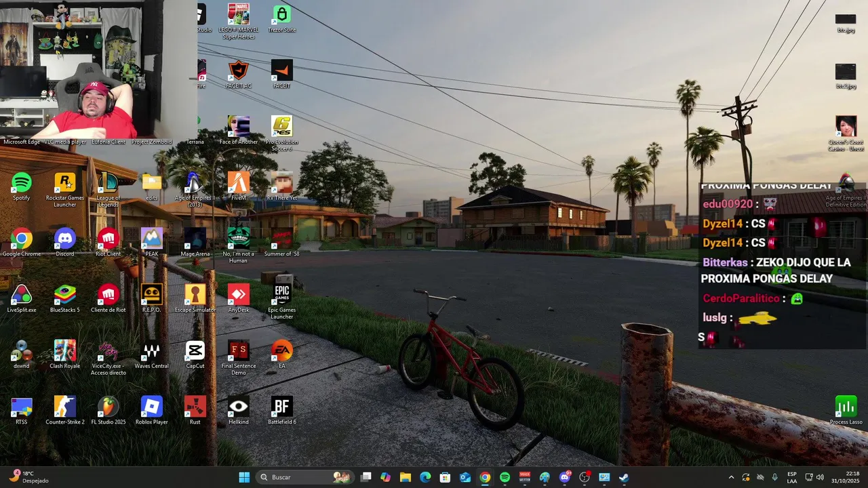The height and width of the screenshot is (488, 868).
Task: Open Copilot from the taskbar
Action: click(x=386, y=477)
